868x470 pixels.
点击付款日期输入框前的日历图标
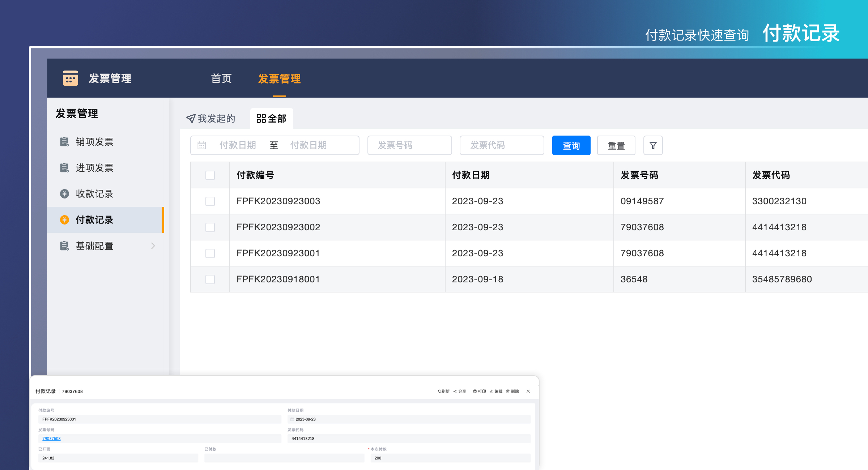tap(201, 145)
